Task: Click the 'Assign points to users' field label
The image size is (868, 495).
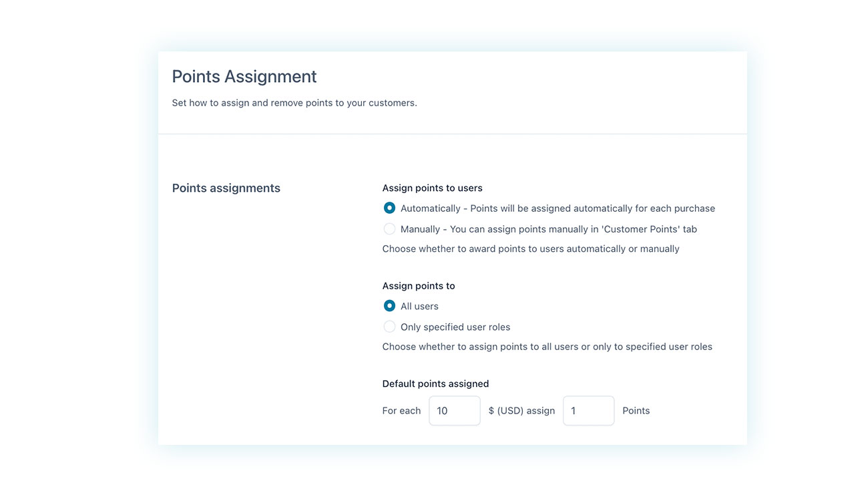Action: 432,188
